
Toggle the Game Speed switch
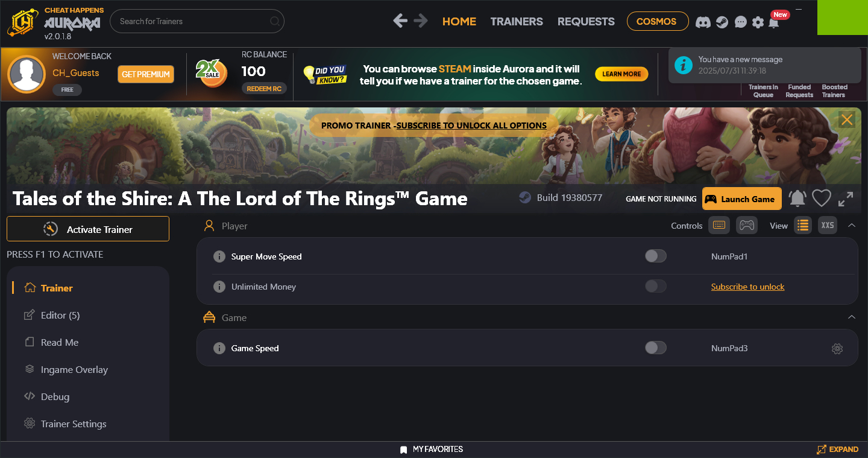click(x=656, y=348)
